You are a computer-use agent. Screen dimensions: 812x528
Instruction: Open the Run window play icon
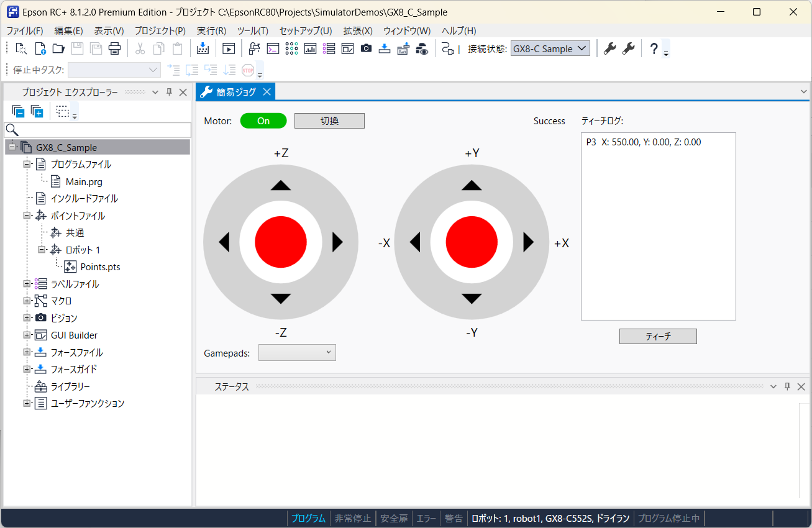coord(229,48)
